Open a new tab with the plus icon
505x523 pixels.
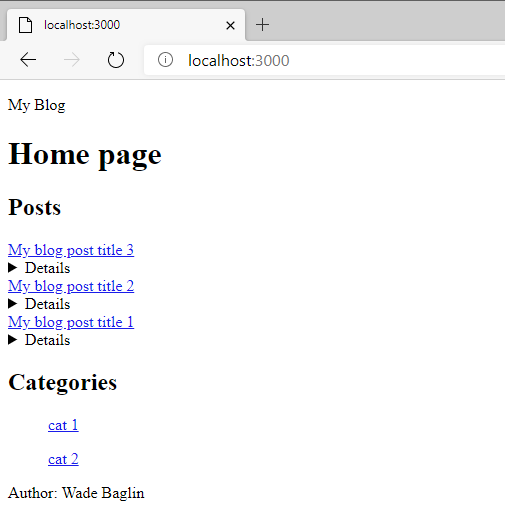click(263, 25)
